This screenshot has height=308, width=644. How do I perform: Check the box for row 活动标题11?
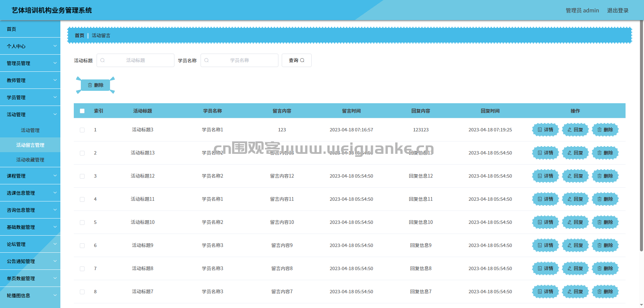pyautogui.click(x=82, y=199)
